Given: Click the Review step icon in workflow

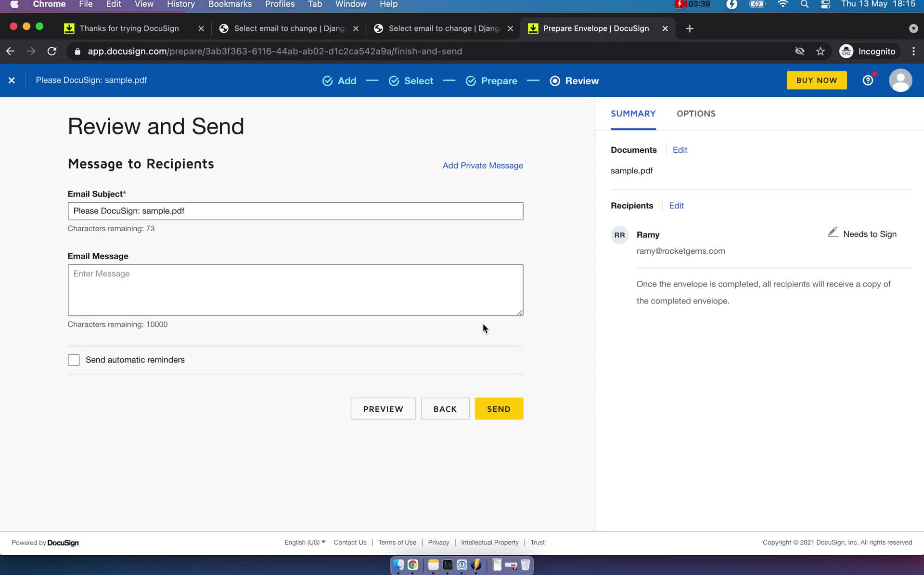Looking at the screenshot, I should click(x=555, y=81).
